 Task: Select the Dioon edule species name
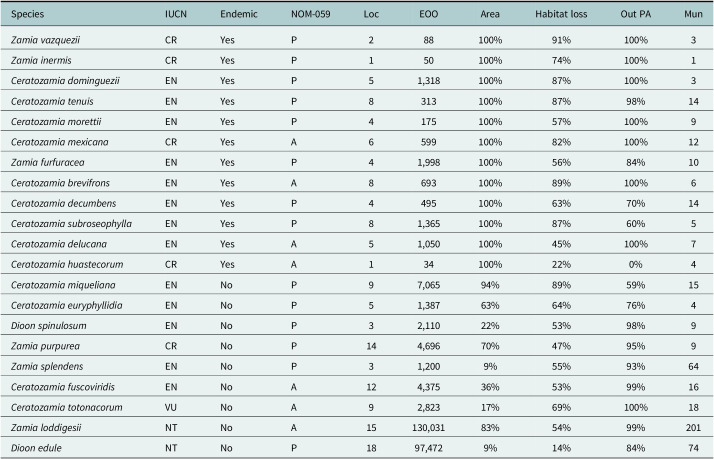click(36, 448)
